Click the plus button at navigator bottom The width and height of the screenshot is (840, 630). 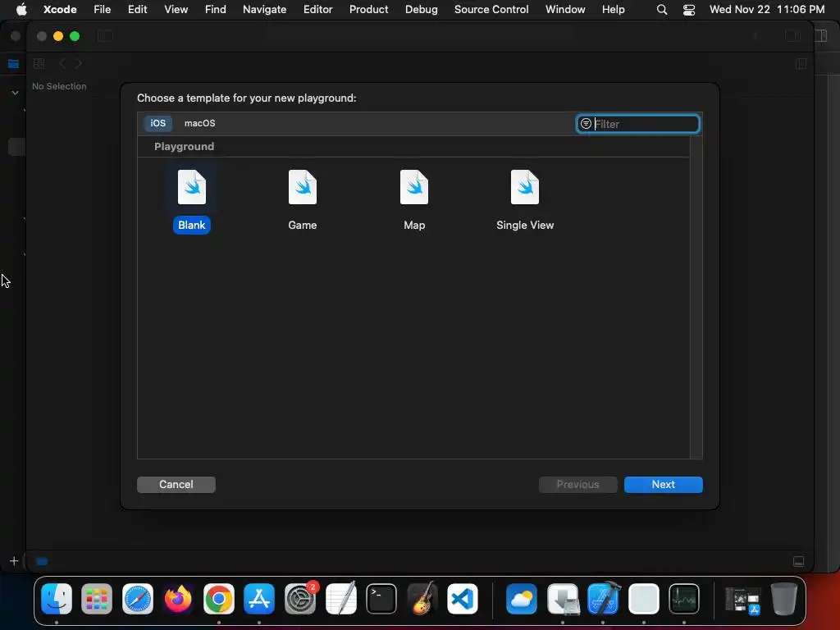tap(14, 561)
